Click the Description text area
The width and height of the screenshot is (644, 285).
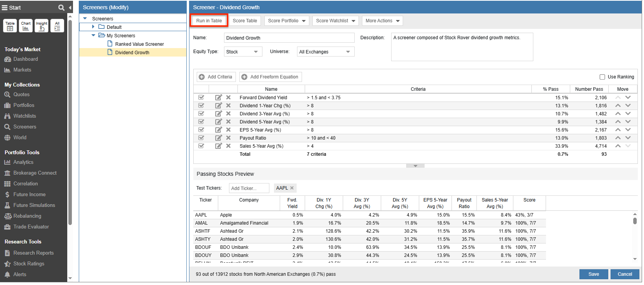(462, 47)
